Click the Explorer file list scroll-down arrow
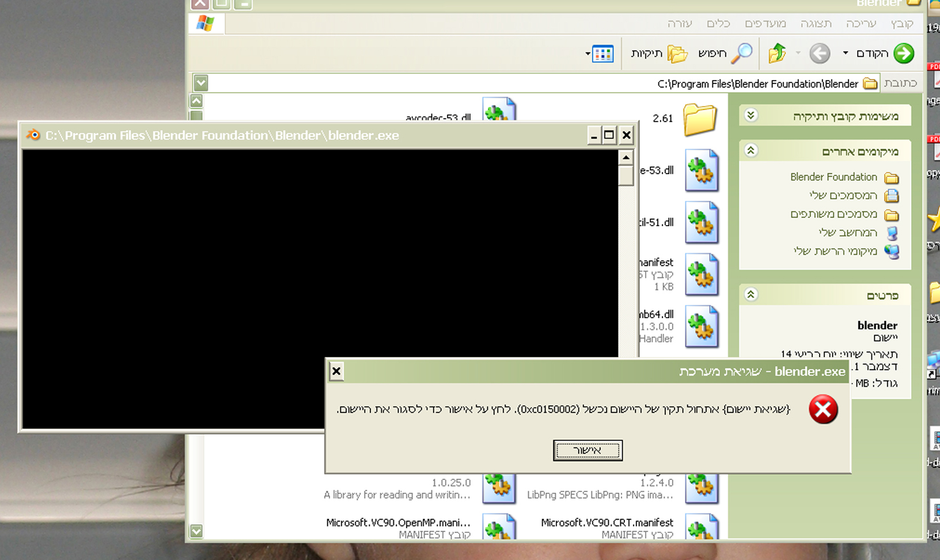The width and height of the screenshot is (940, 560). [196, 531]
